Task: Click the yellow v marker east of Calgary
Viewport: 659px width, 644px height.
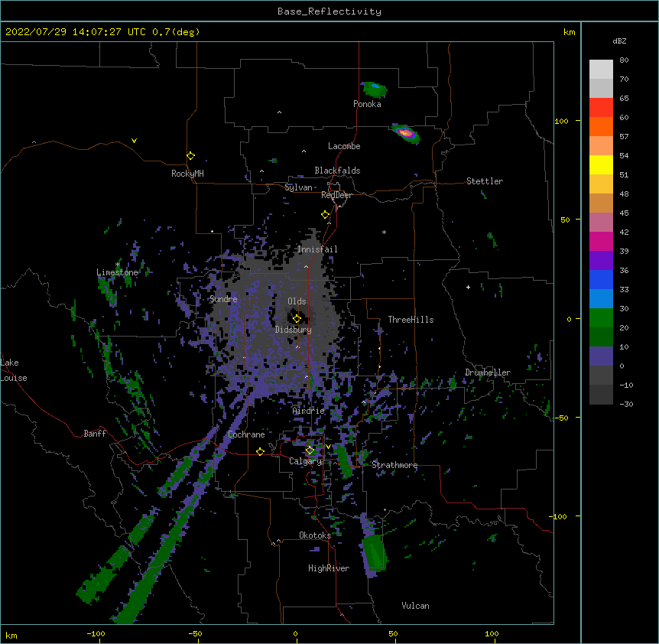Action: coord(328,447)
